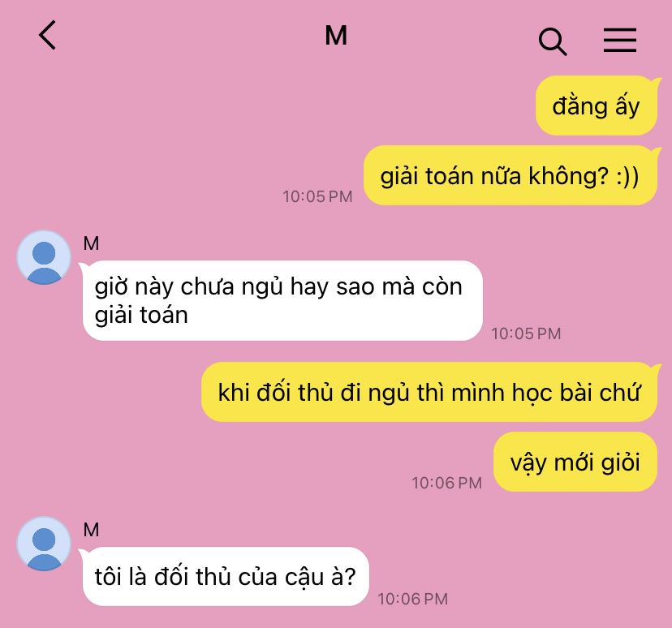Select the chat title M in the header
The width and height of the screenshot is (672, 628).
336,36
